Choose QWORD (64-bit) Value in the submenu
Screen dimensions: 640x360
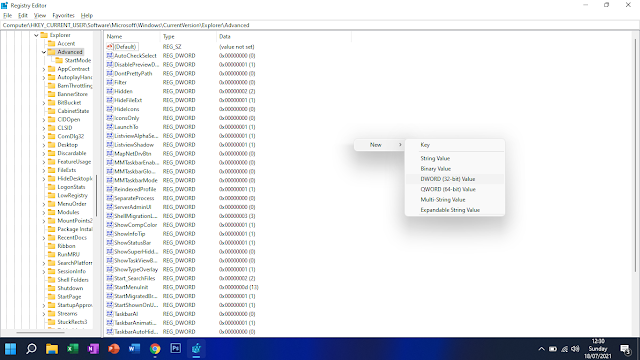455,189
